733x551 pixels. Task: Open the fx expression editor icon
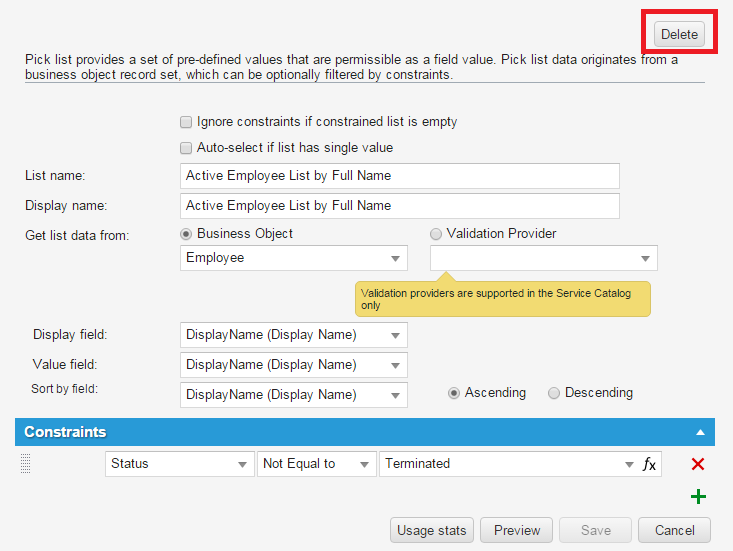point(649,464)
